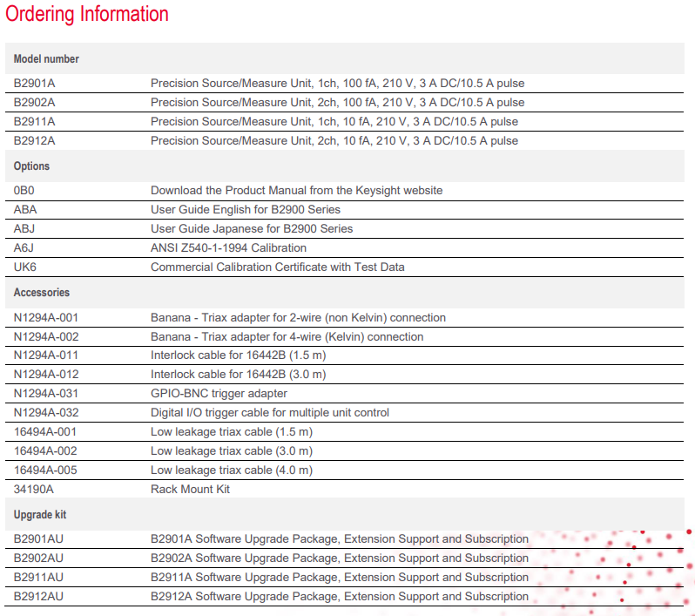The width and height of the screenshot is (695, 616).
Task: Select model number B2912A
Action: [x=34, y=140]
